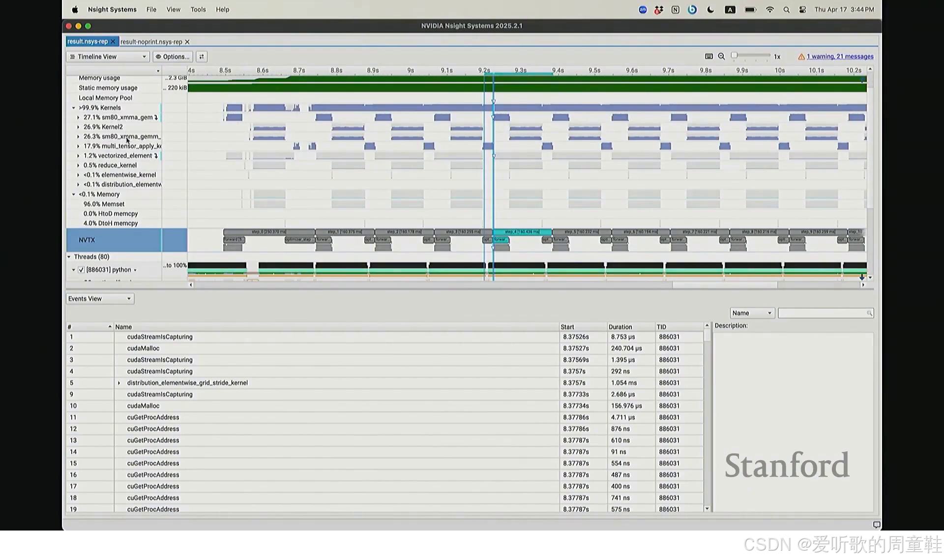This screenshot has width=944, height=560.
Task: Close the result.nsys-rep tab
Action: (113, 42)
